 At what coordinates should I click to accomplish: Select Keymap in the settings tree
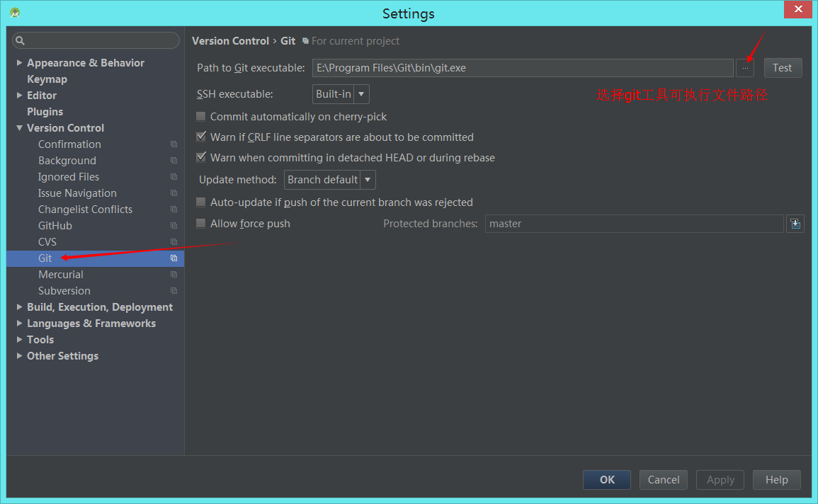47,79
